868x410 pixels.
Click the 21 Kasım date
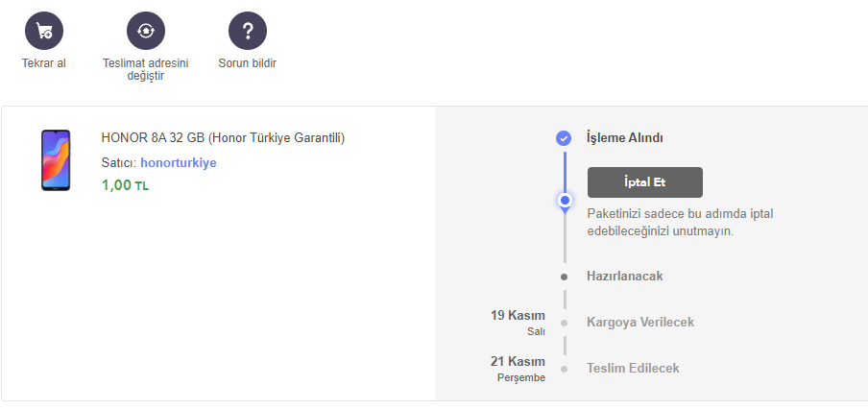pyautogui.click(x=518, y=361)
